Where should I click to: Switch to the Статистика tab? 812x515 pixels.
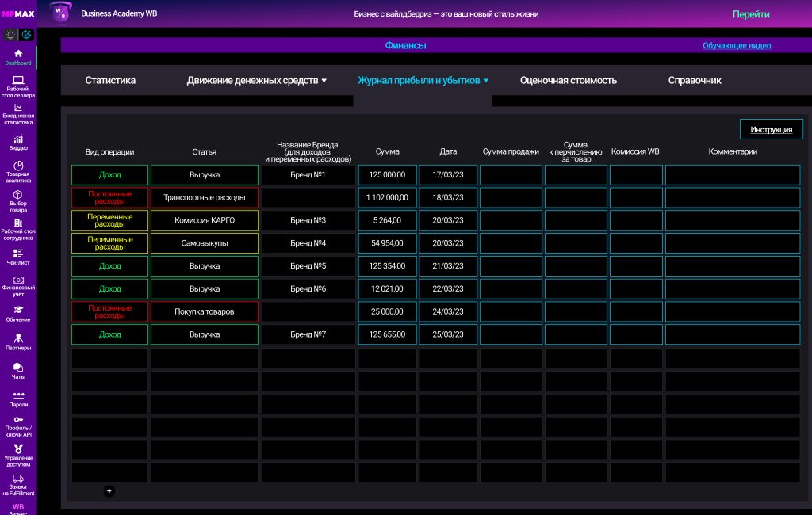coord(110,81)
